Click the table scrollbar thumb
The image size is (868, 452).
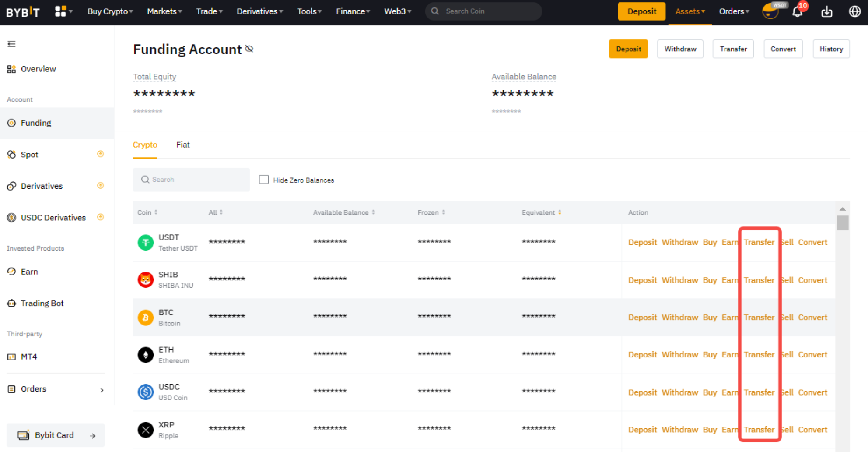click(843, 223)
